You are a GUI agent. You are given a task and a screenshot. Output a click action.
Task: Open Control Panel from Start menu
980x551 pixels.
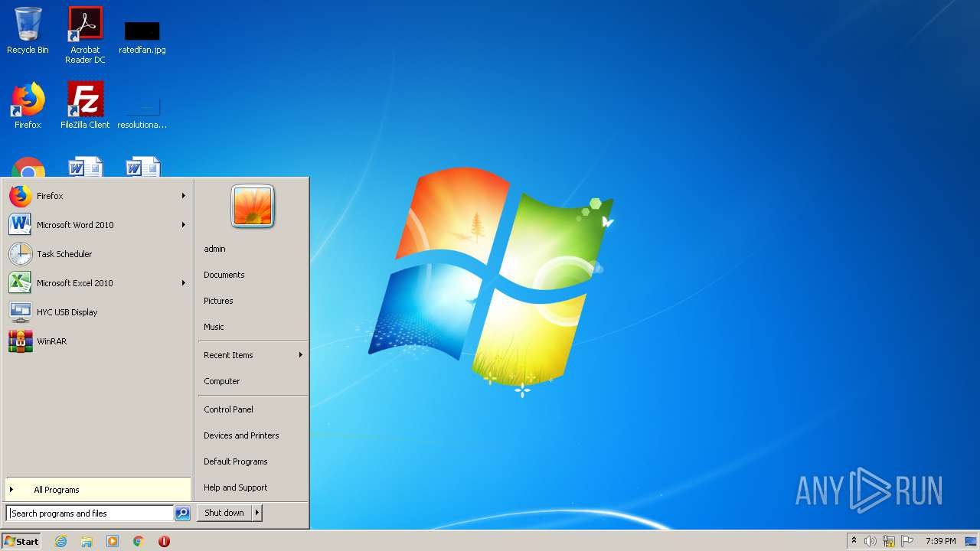(253, 409)
